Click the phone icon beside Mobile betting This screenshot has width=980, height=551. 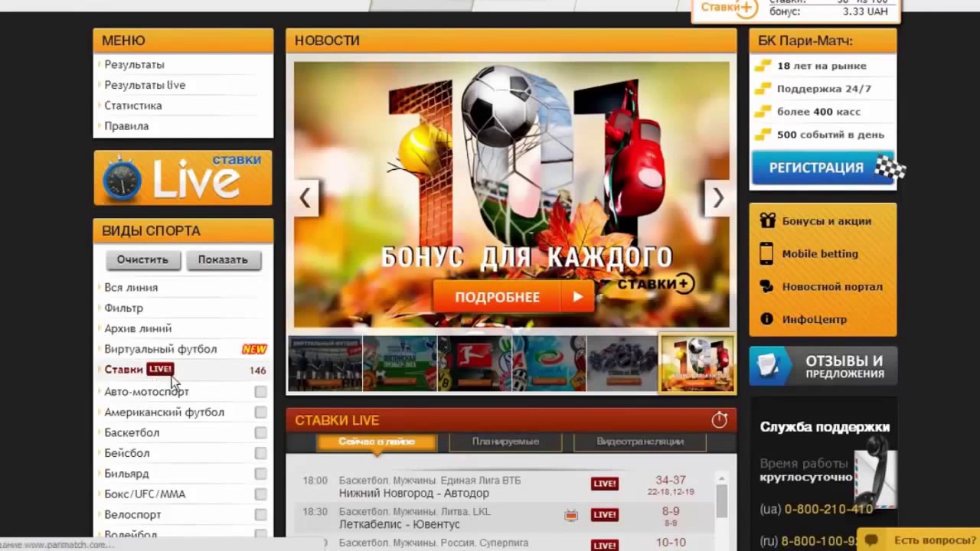766,253
